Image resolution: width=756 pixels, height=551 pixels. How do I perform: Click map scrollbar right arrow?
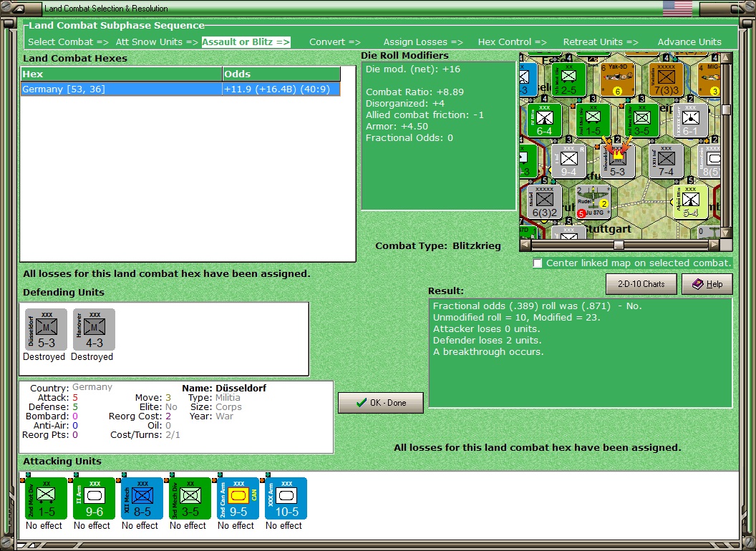714,245
